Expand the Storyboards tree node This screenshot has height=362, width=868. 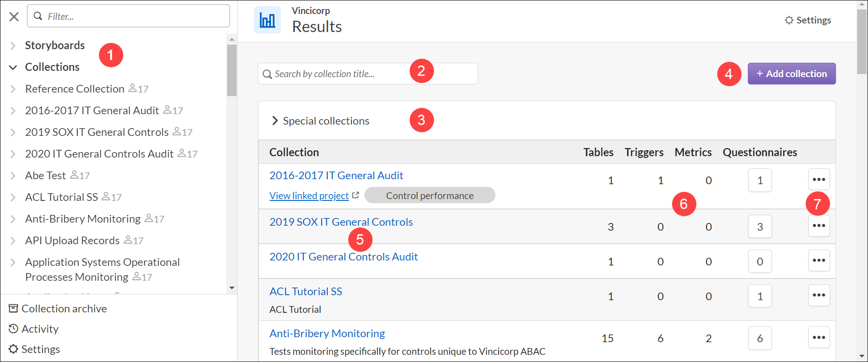tap(13, 46)
